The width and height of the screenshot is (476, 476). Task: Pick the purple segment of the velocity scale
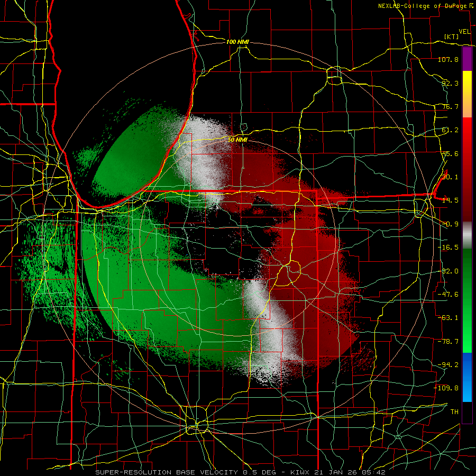coord(467,59)
